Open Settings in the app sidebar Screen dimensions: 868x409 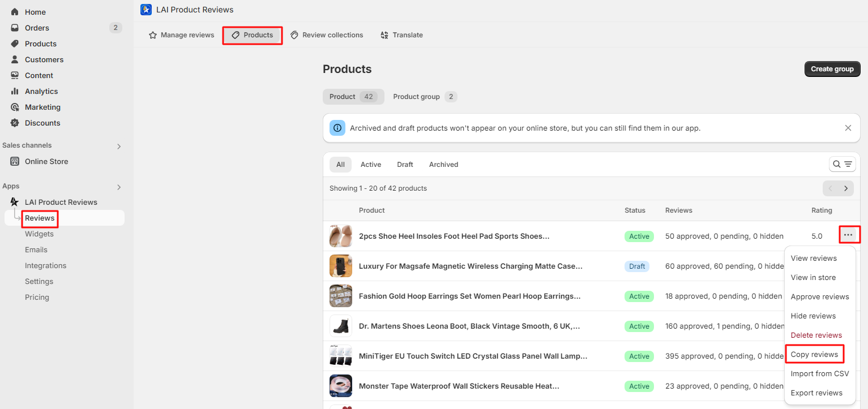pos(39,281)
